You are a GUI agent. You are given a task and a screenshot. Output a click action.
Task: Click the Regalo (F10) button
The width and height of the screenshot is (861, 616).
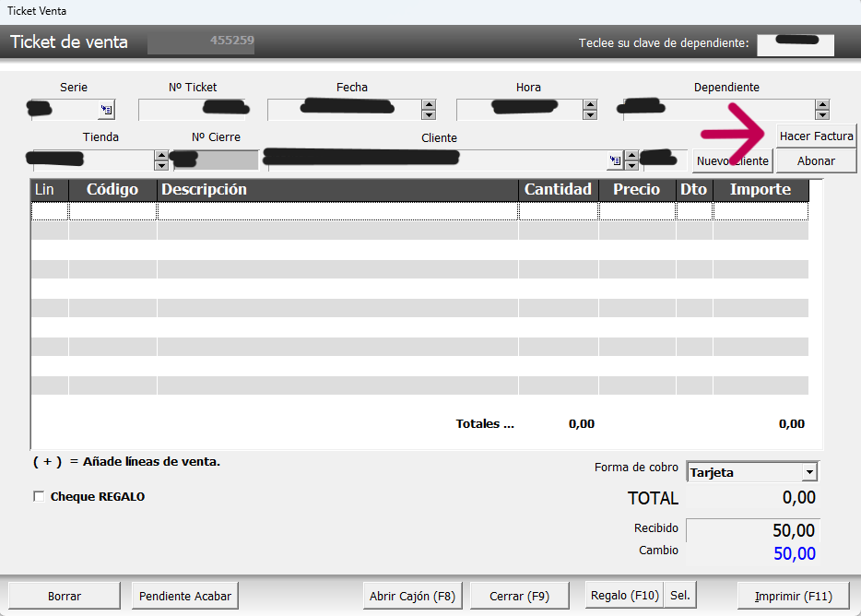click(x=624, y=595)
